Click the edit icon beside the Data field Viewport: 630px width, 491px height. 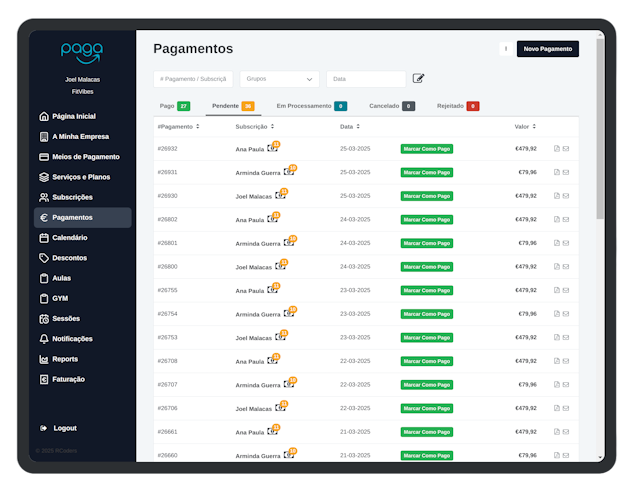tap(419, 79)
